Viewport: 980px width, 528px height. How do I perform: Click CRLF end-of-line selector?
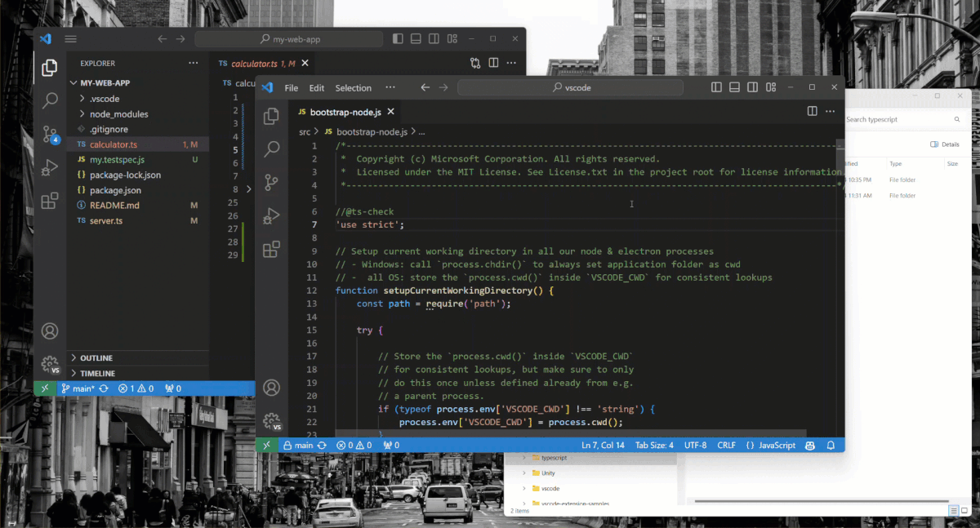(726, 446)
